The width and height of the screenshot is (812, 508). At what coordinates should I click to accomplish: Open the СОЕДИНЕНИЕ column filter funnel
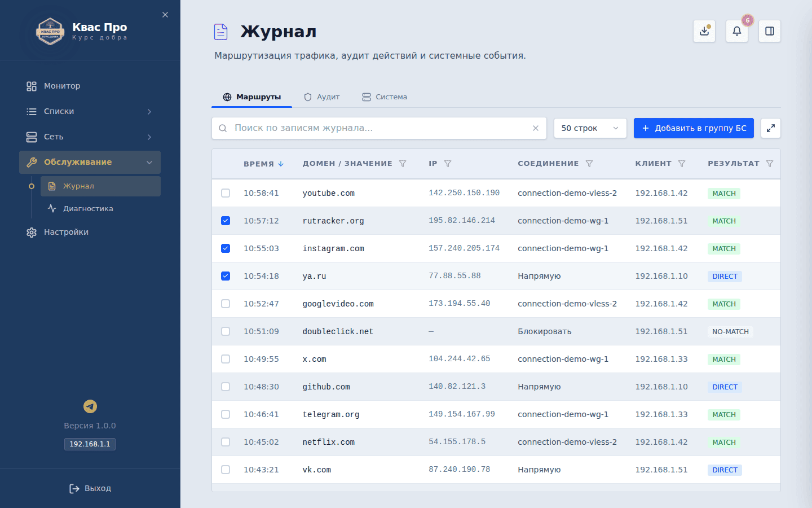589,164
